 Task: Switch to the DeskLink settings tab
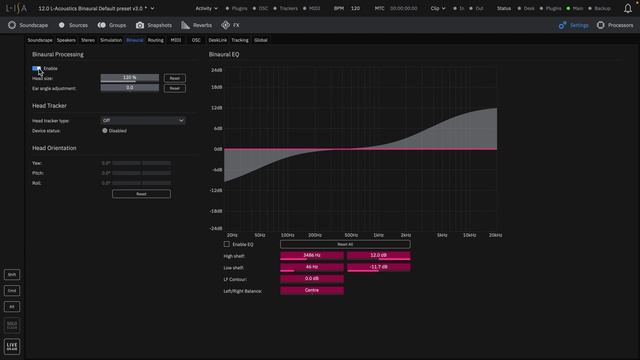218,40
